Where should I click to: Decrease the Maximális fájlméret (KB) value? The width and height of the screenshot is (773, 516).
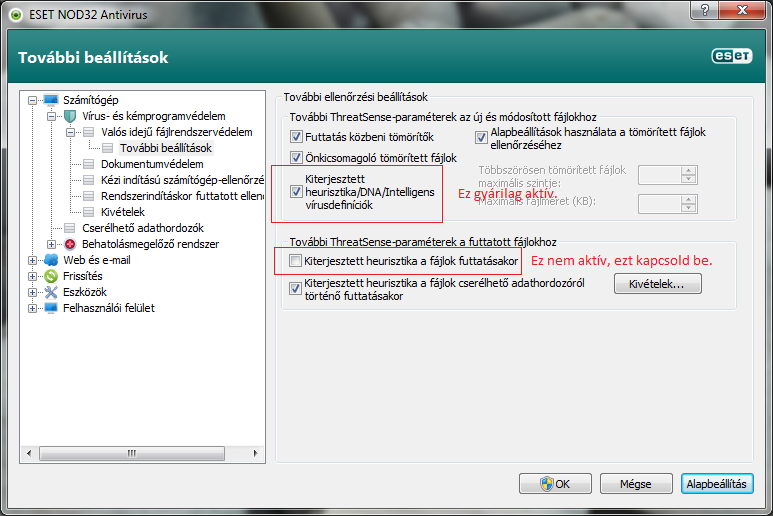click(x=689, y=208)
